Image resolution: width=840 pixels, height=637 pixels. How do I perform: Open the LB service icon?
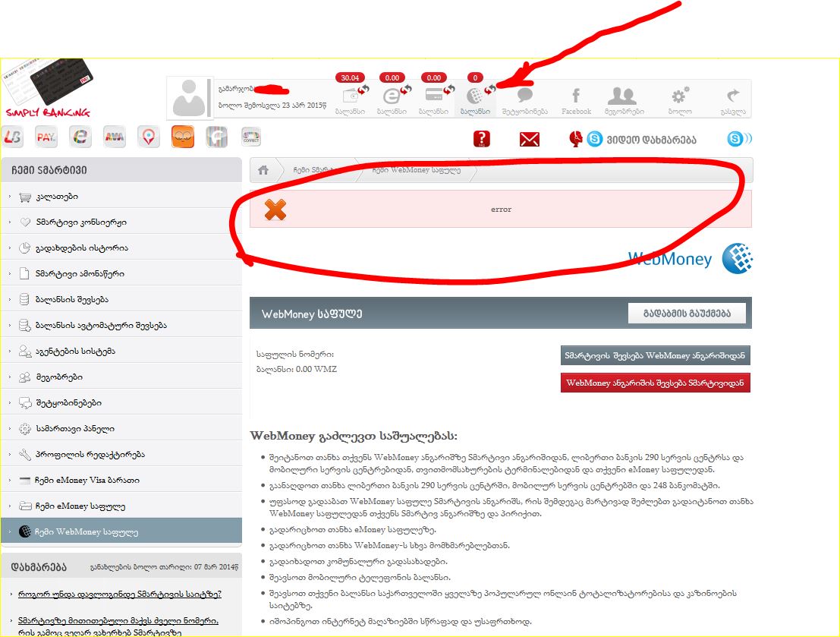coord(13,137)
